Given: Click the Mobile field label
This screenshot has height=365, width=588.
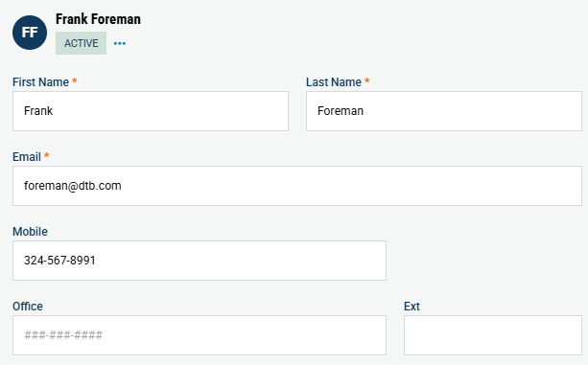Looking at the screenshot, I should pyautogui.click(x=30, y=231).
